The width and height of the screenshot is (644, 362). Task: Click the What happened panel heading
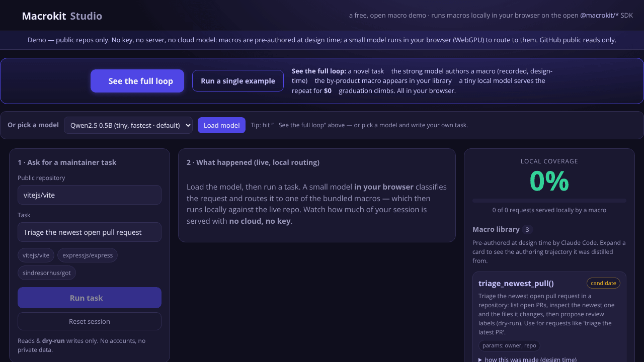pos(253,162)
